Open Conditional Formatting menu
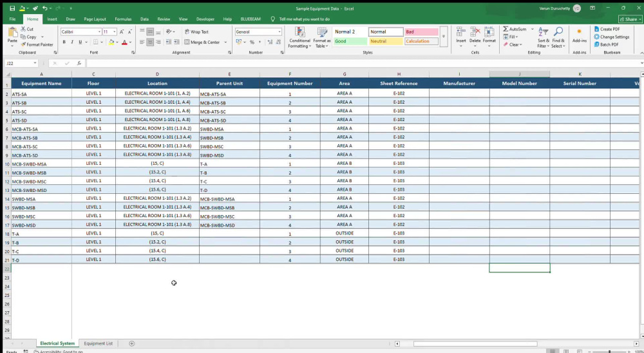 pos(299,38)
